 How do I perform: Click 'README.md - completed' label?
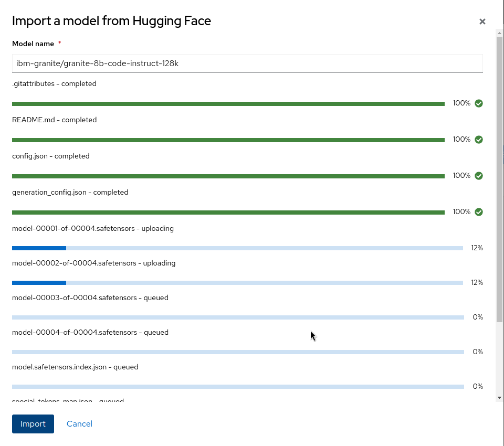click(x=54, y=120)
